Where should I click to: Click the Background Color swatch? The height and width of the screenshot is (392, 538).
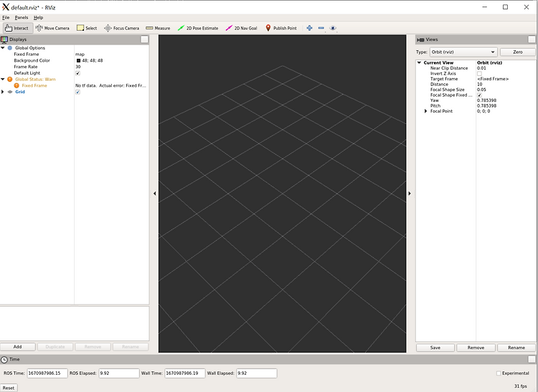[78, 61]
